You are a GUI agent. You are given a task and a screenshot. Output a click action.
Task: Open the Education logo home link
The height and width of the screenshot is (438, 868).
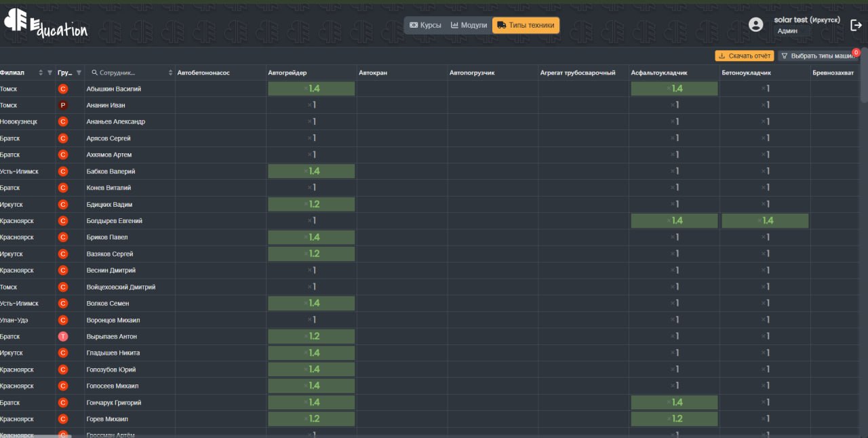click(x=45, y=25)
